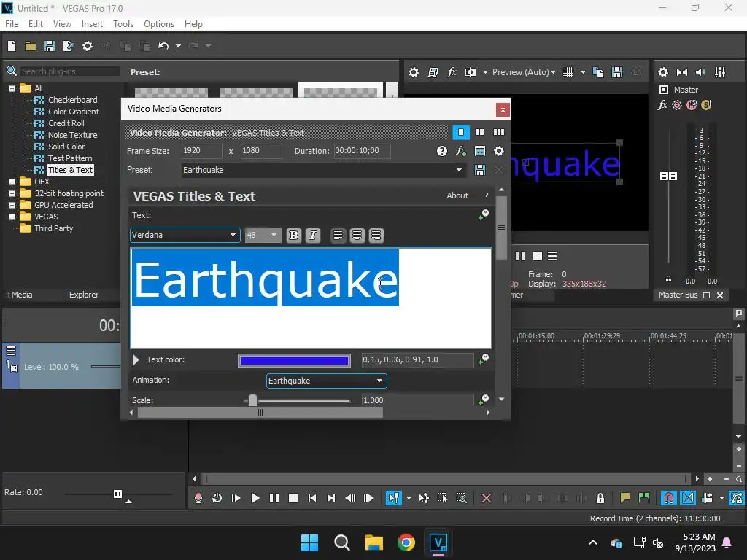This screenshot has height=560, width=747.
Task: Save the project using floppy disk icon
Action: point(49,46)
